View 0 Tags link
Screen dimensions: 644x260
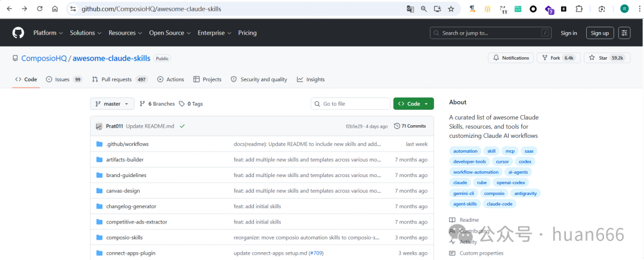(x=191, y=104)
